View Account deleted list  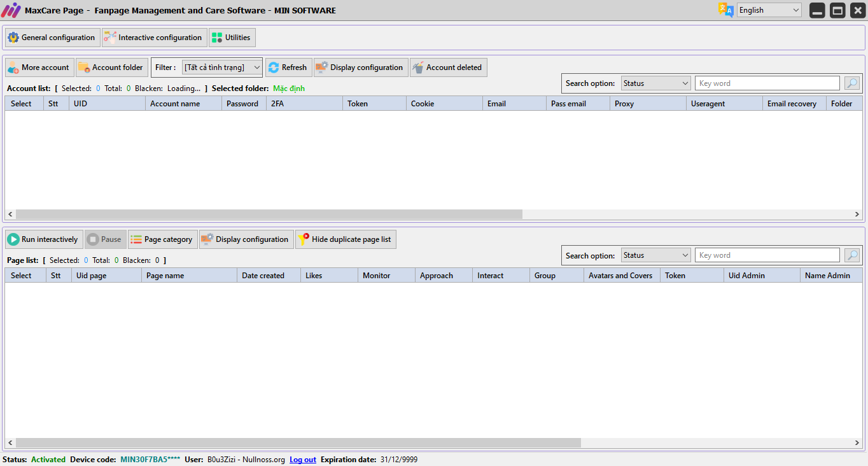coord(449,67)
